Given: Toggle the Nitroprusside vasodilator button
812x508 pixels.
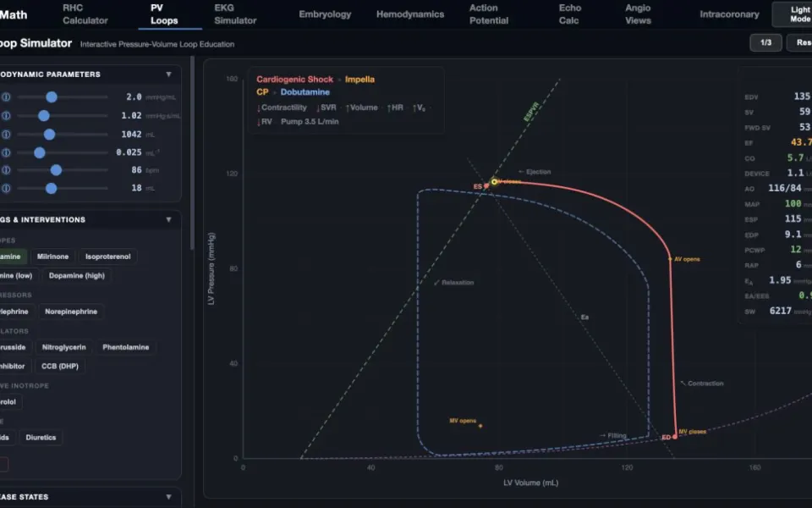Looking at the screenshot, I should [x=14, y=347].
